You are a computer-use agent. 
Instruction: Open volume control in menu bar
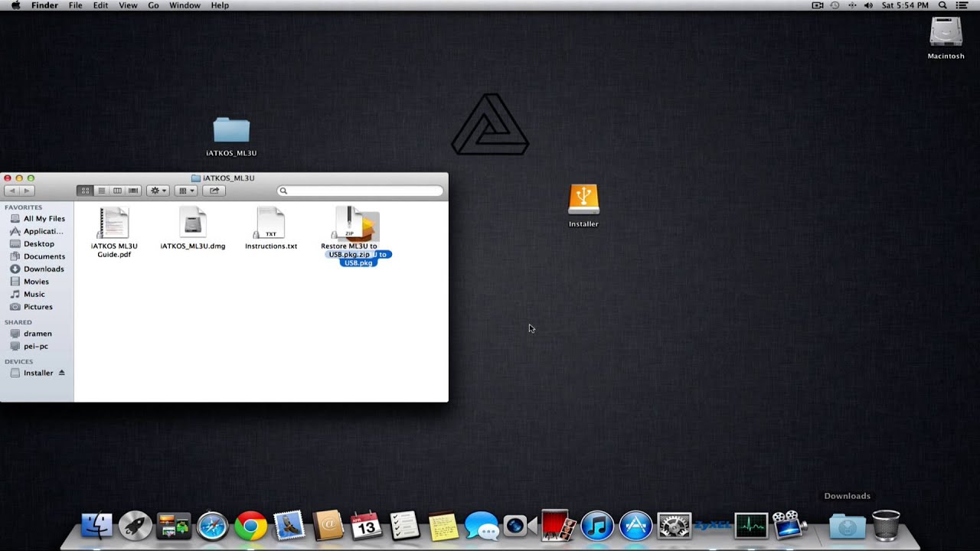pyautogui.click(x=868, y=5)
